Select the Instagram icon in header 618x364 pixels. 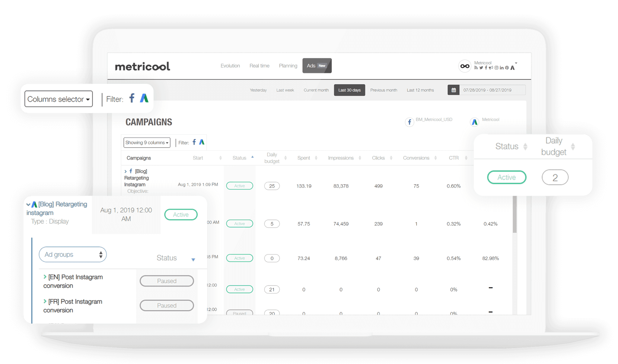pyautogui.click(x=496, y=68)
